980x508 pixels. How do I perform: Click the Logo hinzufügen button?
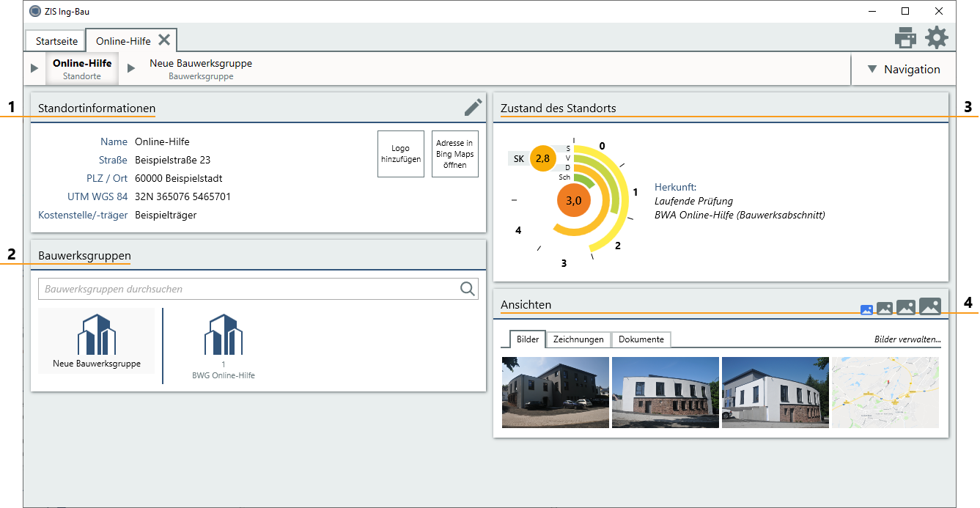400,154
